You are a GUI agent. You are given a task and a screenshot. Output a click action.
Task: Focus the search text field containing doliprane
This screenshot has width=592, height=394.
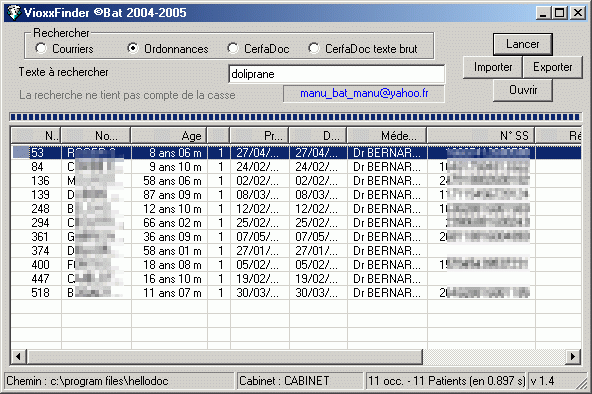coord(336,74)
